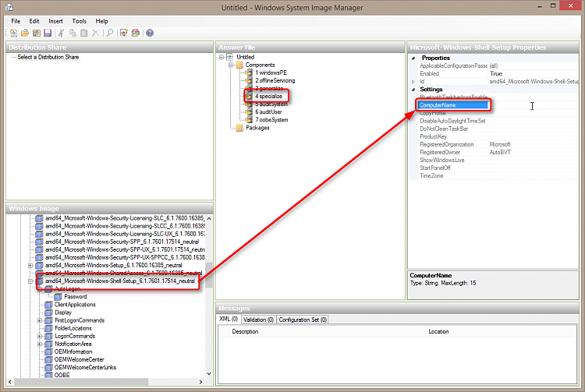Collapse the Components tree node
The height and width of the screenshot is (392, 585).
(231, 65)
